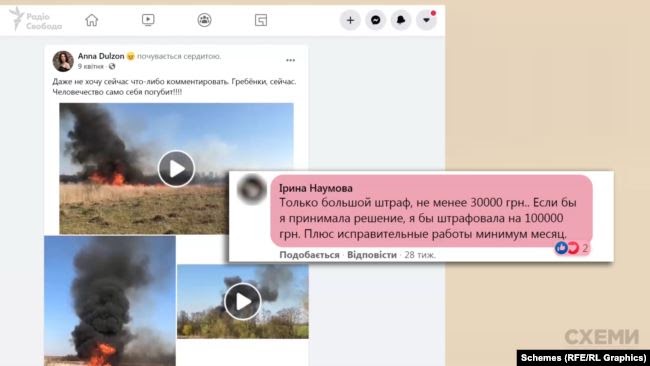Play the top field fire video
Image resolution: width=650 pixels, height=366 pixels.
(x=176, y=168)
